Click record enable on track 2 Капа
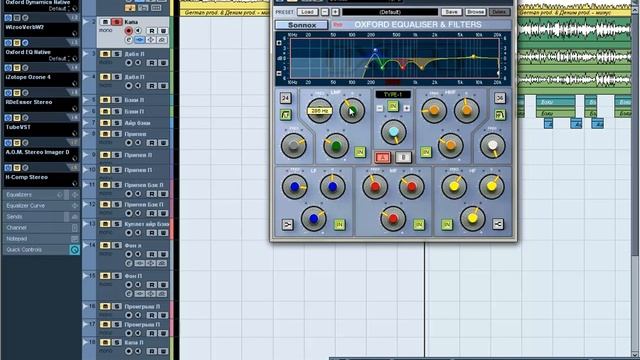This screenshot has height=360, width=640. click(129, 31)
